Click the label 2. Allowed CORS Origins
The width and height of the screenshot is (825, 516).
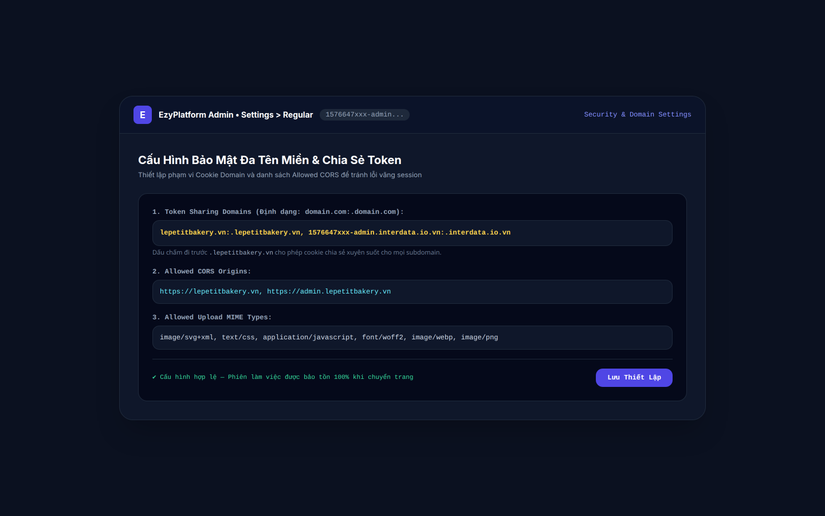coord(202,271)
